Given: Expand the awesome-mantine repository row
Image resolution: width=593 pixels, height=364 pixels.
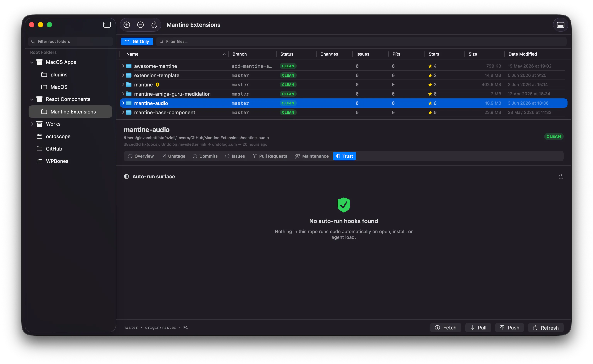Looking at the screenshot, I should pos(123,66).
